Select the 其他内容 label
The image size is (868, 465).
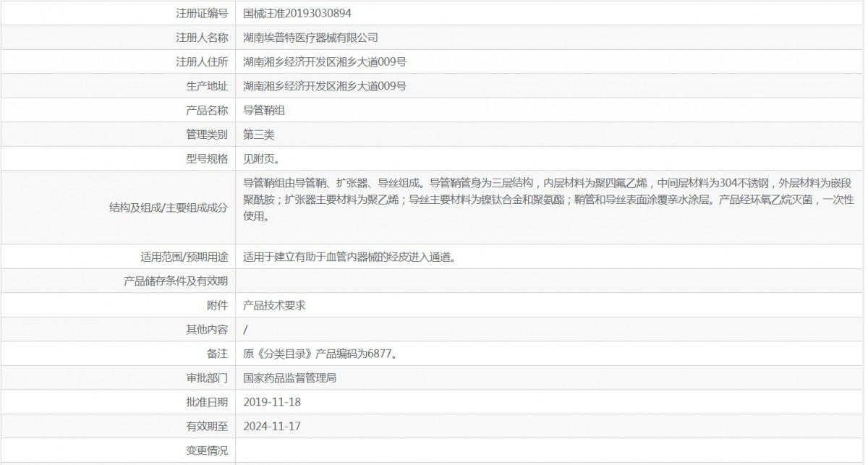point(207,329)
